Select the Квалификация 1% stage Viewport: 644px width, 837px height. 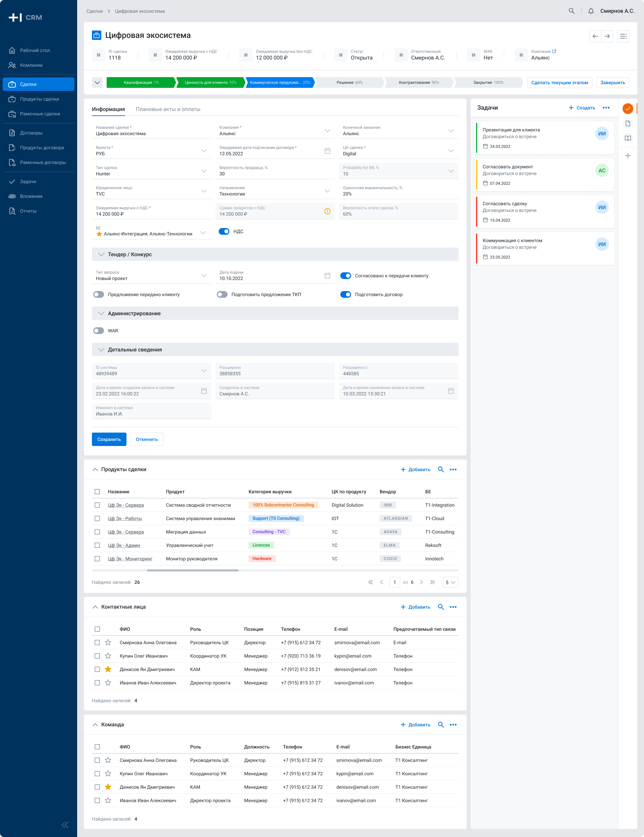(x=141, y=82)
